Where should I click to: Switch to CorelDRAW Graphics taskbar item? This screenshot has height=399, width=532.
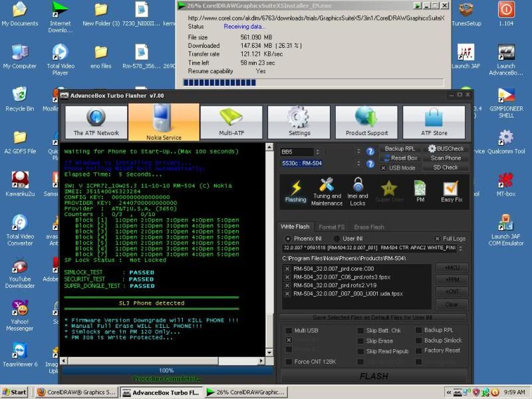pos(76,392)
